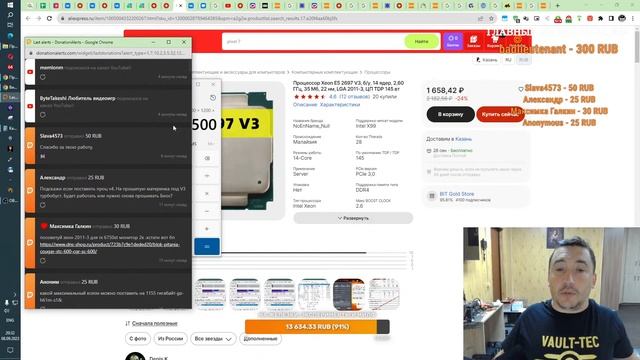This screenshot has height=360, width=640.
Task: Reload the AliExpress page
Action: pos(49,18)
